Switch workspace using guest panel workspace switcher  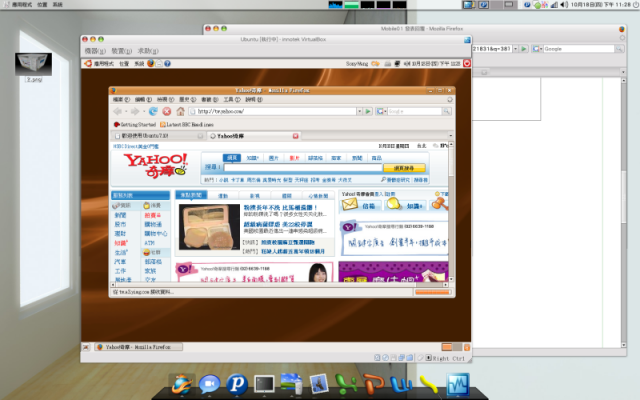(451, 347)
